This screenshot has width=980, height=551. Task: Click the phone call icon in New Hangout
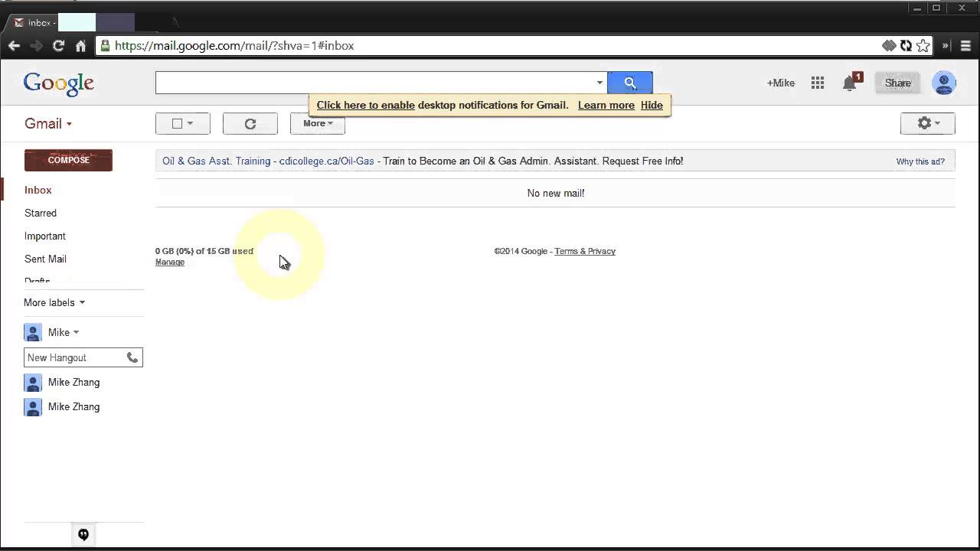(132, 357)
